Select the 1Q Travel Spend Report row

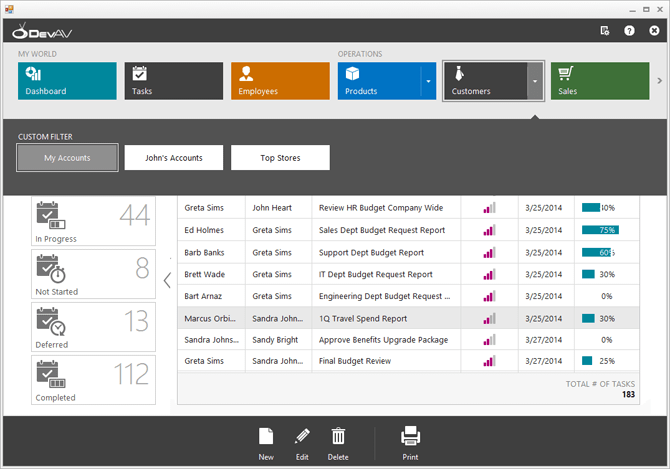point(362,318)
